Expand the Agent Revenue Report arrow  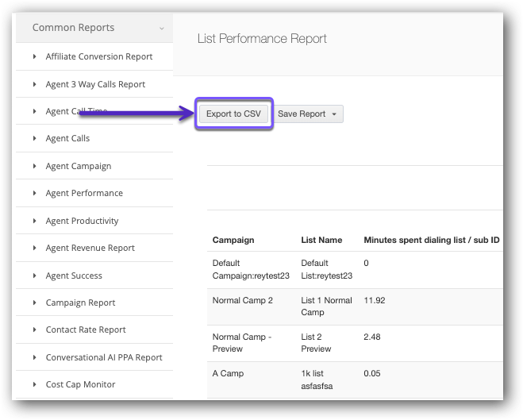click(x=34, y=248)
